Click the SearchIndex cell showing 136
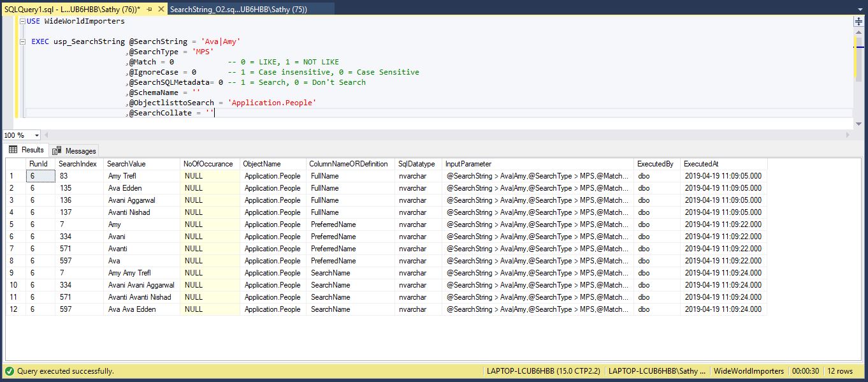 [79, 200]
